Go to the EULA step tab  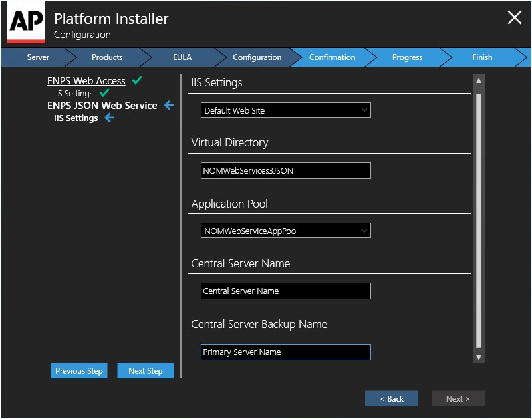182,57
